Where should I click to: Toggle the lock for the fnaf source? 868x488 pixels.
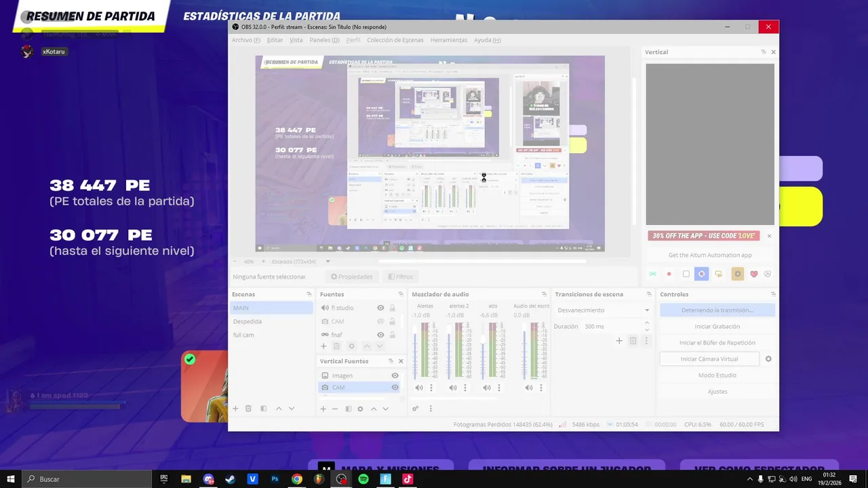(392, 335)
